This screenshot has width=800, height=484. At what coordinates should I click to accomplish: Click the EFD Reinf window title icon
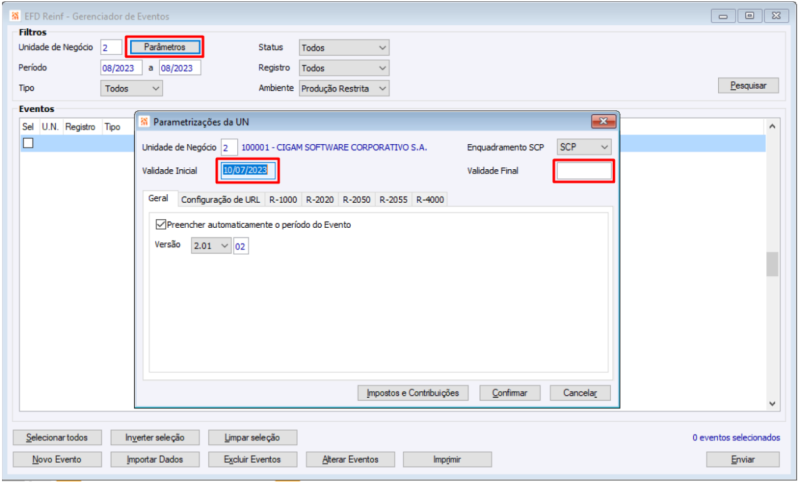coord(15,16)
